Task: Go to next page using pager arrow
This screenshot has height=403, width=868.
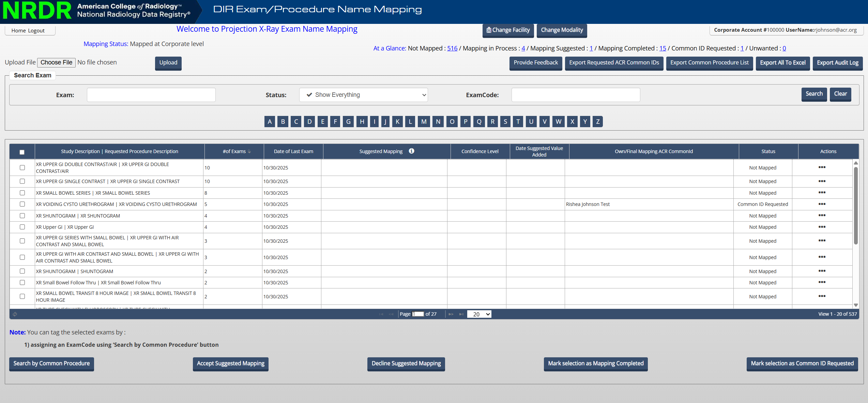Action: click(x=451, y=314)
